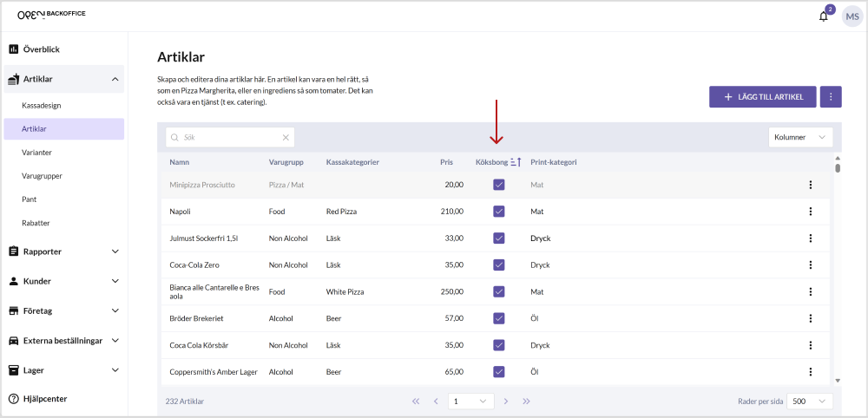The image size is (868, 418).
Task: Open the Kolumner dropdown
Action: click(800, 137)
